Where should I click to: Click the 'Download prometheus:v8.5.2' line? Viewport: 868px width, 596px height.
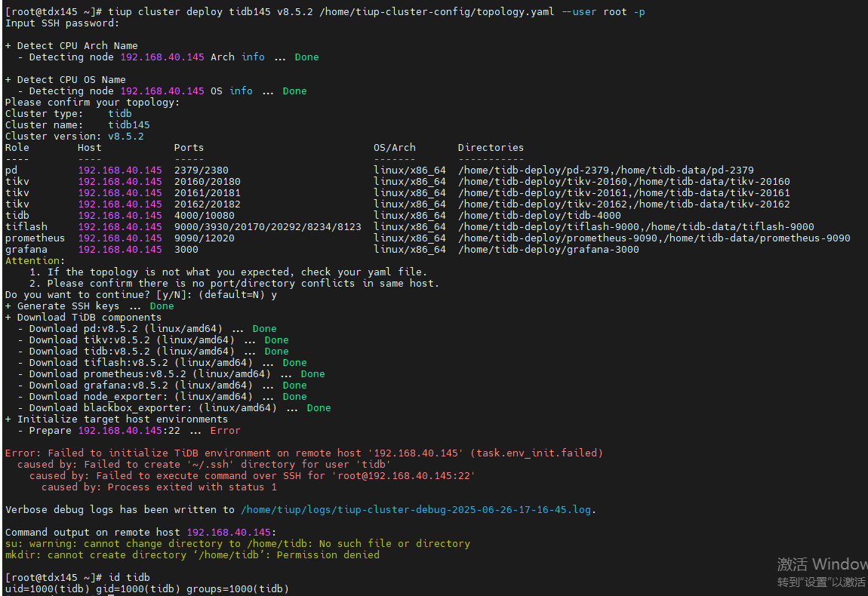171,374
